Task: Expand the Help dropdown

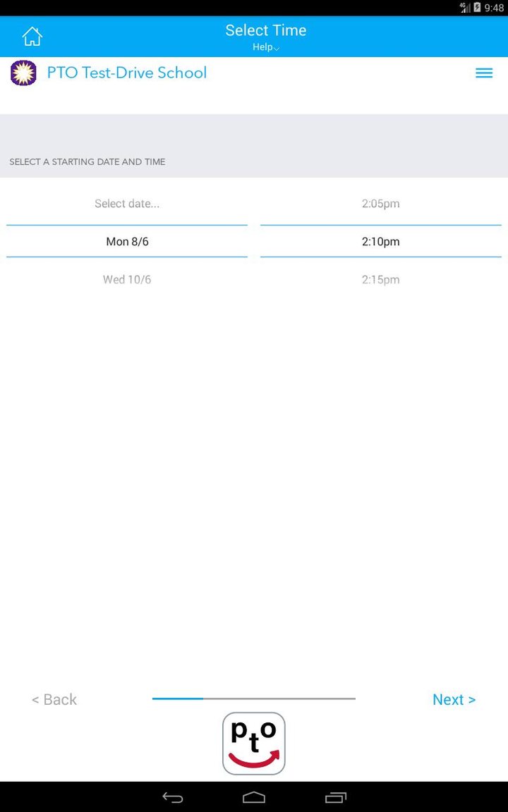Action: pyautogui.click(x=266, y=47)
